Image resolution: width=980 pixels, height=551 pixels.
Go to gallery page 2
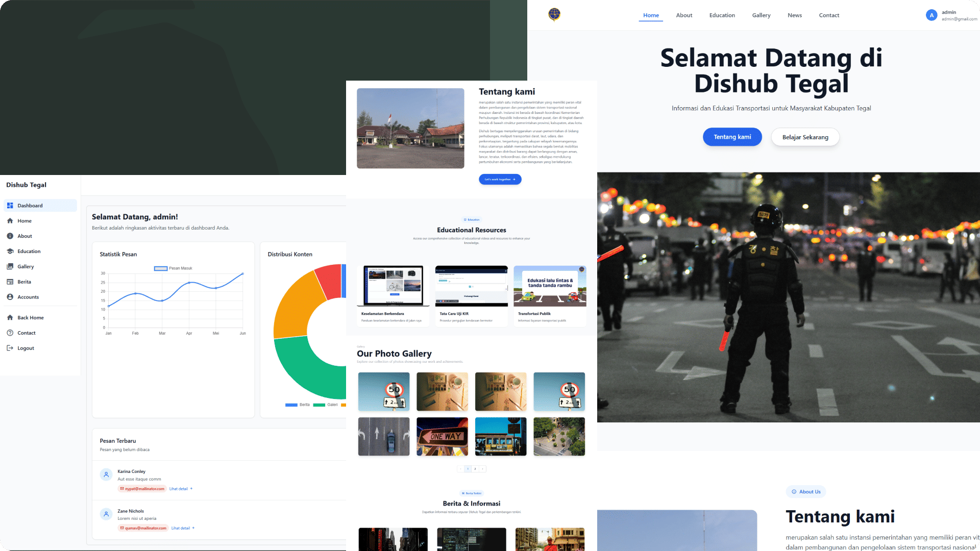[475, 469]
